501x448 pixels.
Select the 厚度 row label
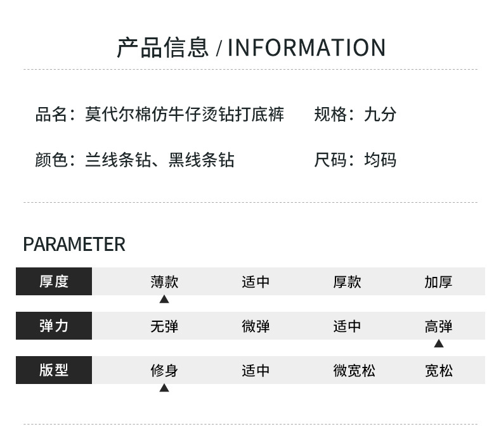[x=54, y=281]
